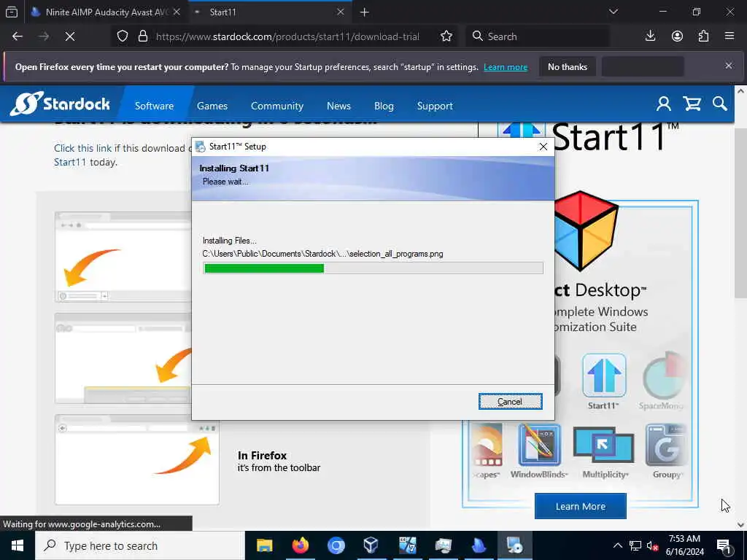Open Firefox from the taskbar
747x560 pixels.
(x=300, y=545)
